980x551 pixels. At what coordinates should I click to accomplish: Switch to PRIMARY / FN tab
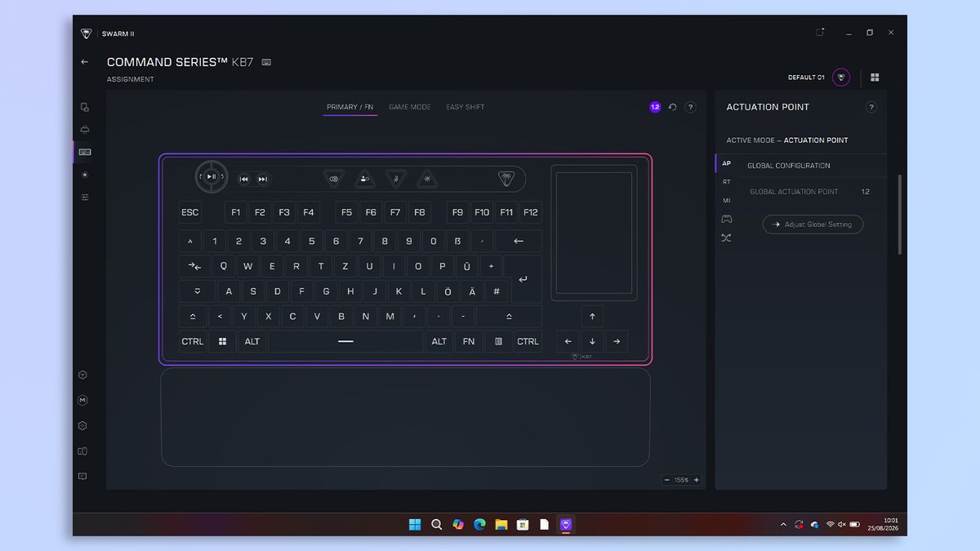(350, 107)
